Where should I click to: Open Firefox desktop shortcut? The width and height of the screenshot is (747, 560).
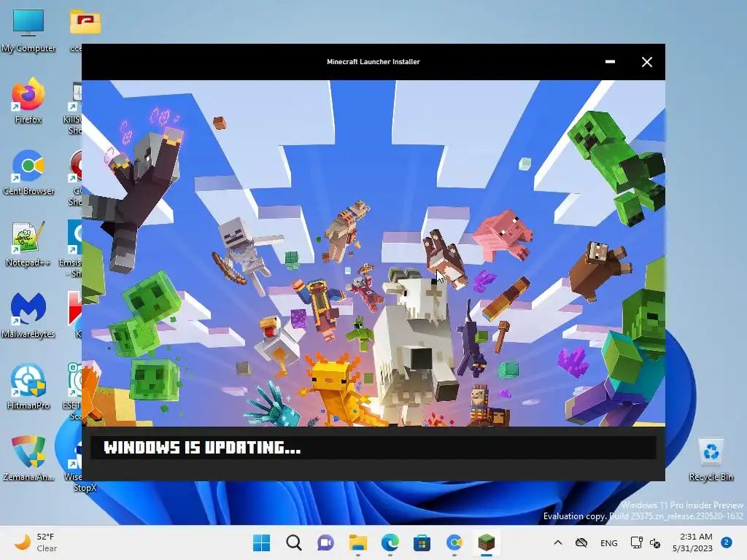click(28, 101)
